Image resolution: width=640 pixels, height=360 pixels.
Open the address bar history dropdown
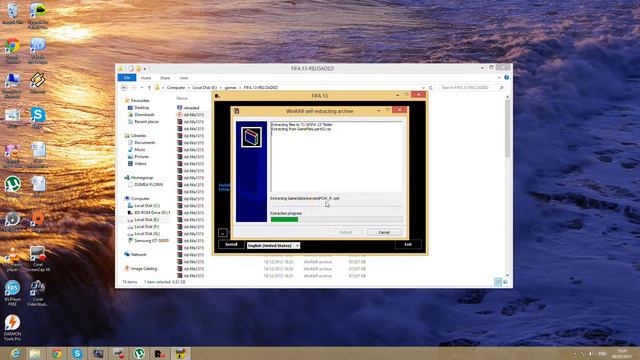pyautogui.click(x=424, y=87)
